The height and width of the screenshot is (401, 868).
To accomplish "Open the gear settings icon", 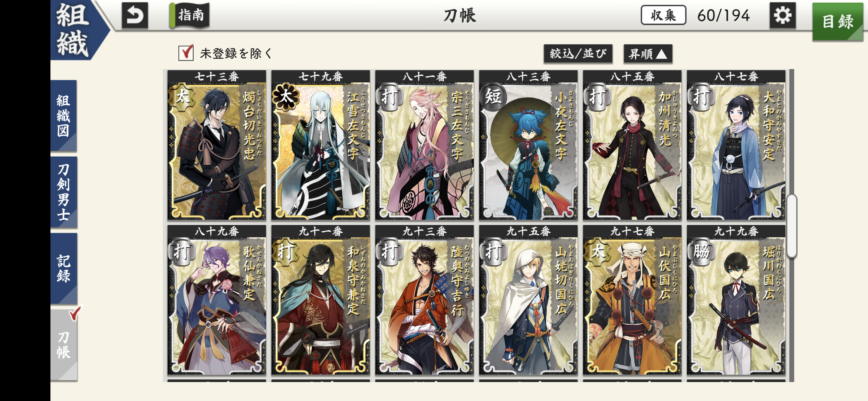I will (782, 15).
